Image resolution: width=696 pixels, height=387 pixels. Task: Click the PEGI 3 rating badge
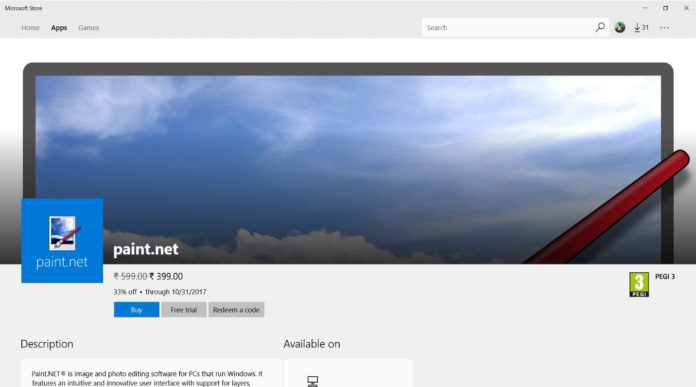[x=639, y=284]
